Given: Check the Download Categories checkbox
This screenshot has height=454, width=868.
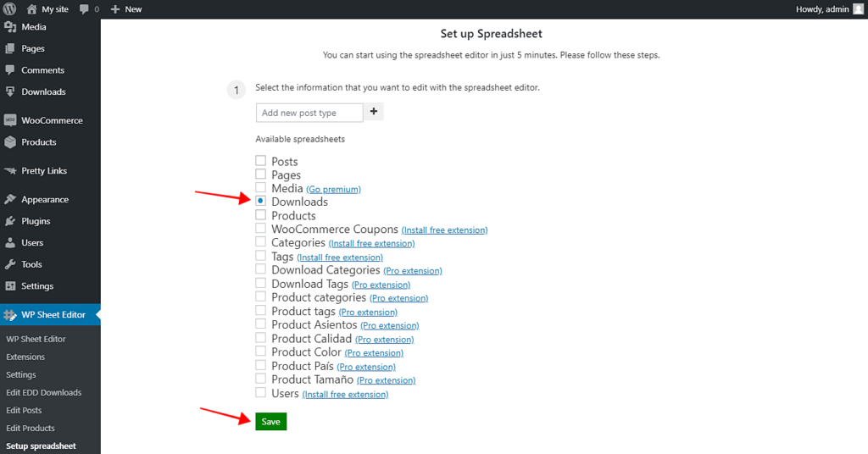Looking at the screenshot, I should tap(261, 269).
